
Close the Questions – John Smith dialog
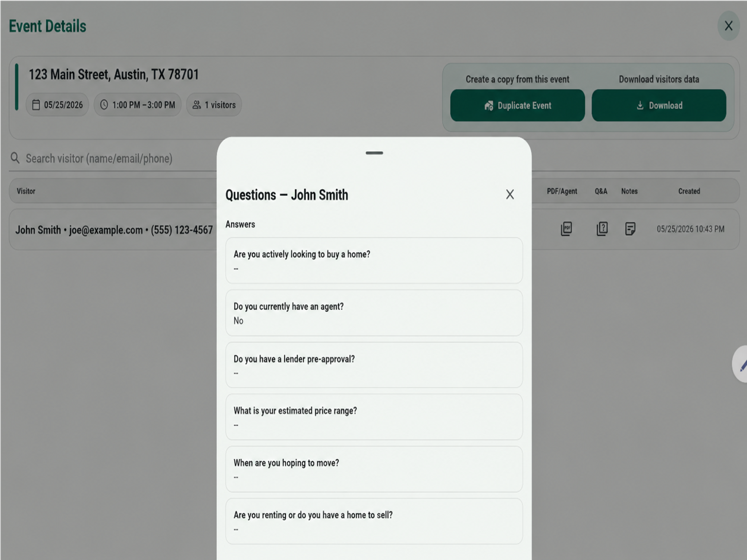(510, 195)
